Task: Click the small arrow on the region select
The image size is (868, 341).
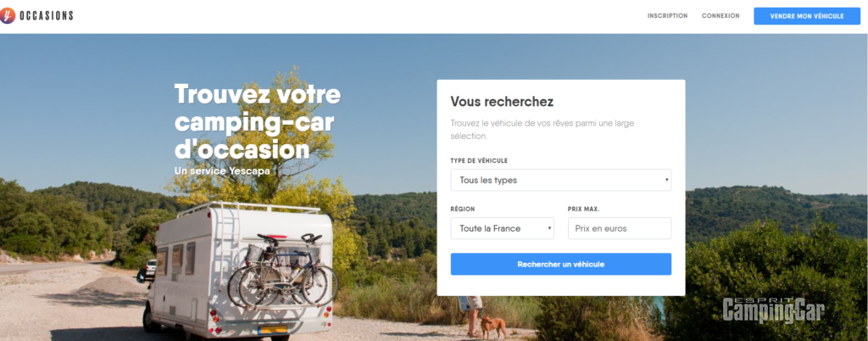Action: tap(549, 228)
